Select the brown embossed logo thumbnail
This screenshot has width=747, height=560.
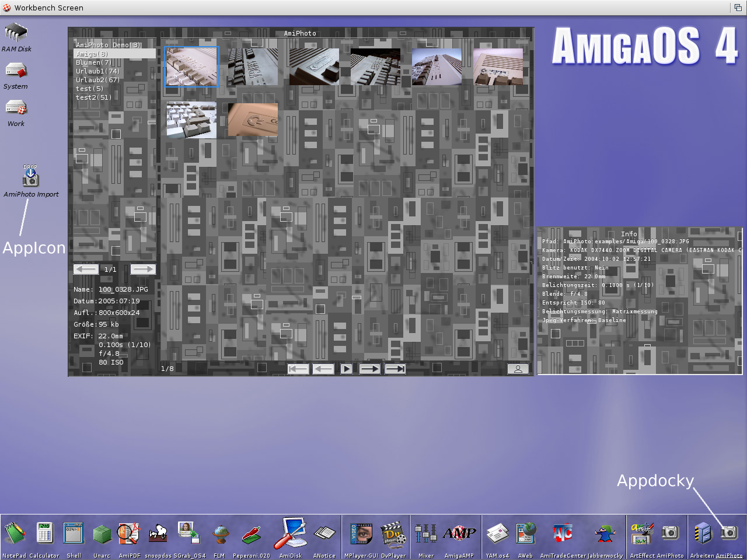coord(253,120)
